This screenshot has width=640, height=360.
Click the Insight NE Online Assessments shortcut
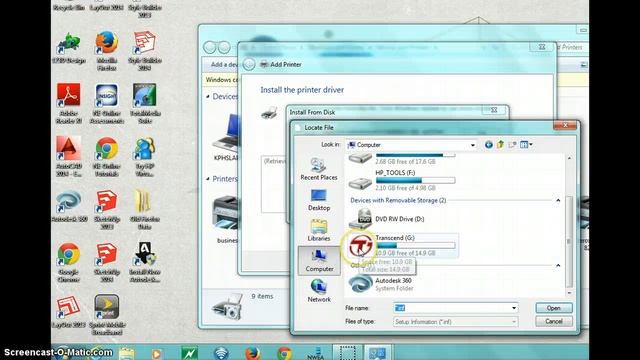coord(107,104)
